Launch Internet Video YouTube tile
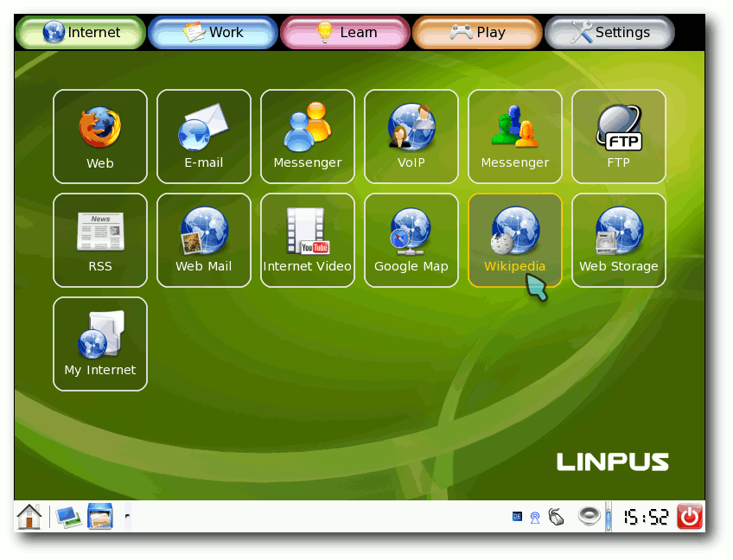The image size is (733, 560). click(x=308, y=240)
